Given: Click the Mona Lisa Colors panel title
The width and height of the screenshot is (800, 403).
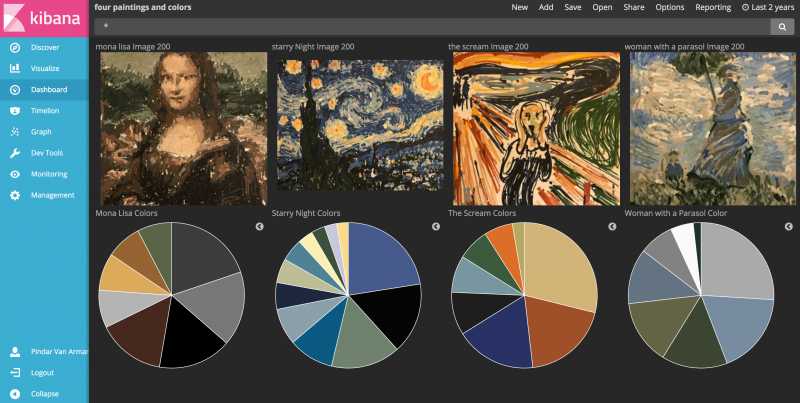Looking at the screenshot, I should point(127,213).
